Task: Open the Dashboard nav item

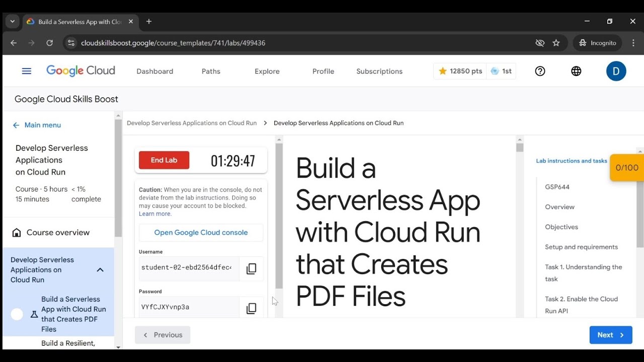Action: (155, 71)
